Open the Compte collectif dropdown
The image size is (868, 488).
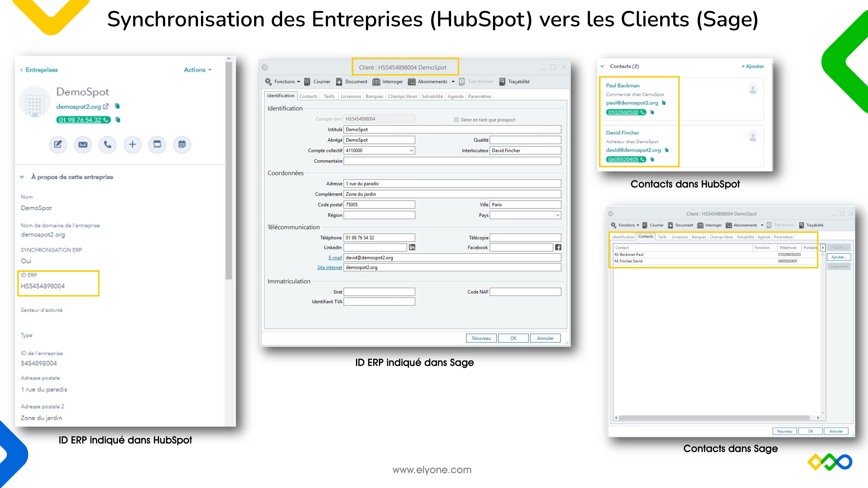click(411, 150)
